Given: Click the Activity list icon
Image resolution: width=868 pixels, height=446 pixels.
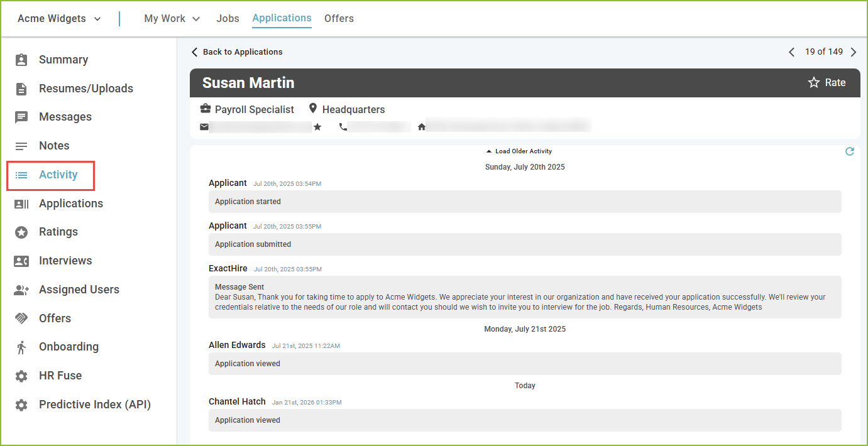Looking at the screenshot, I should [x=21, y=175].
